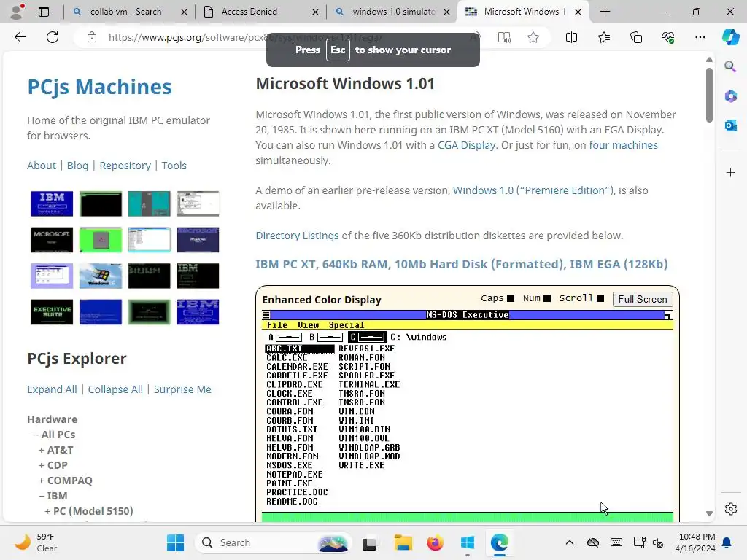Switch to collab vm - Search tab
747x560 pixels.
coord(125,12)
